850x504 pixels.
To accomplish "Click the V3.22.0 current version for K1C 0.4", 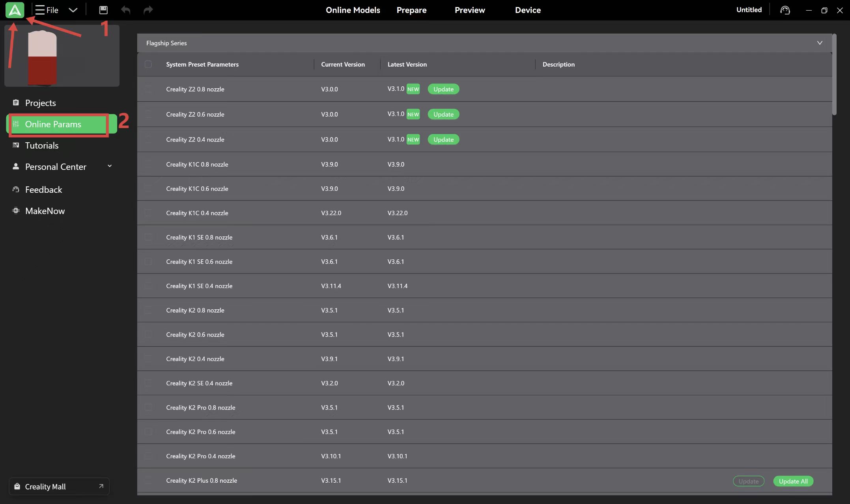I will 331,213.
